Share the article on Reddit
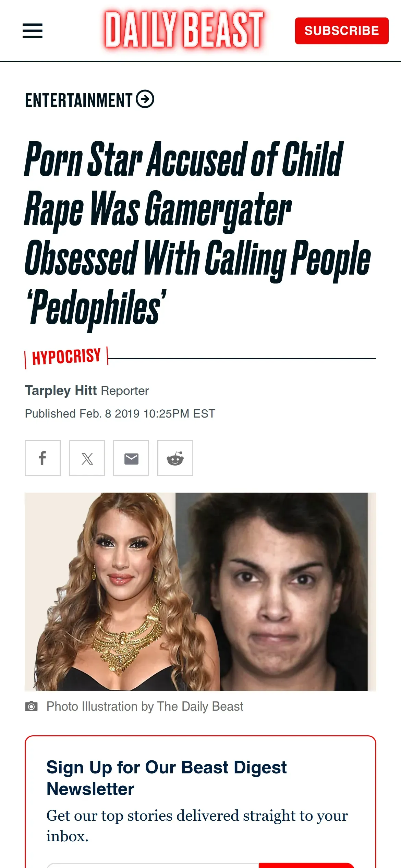The image size is (401, 868). point(175,458)
